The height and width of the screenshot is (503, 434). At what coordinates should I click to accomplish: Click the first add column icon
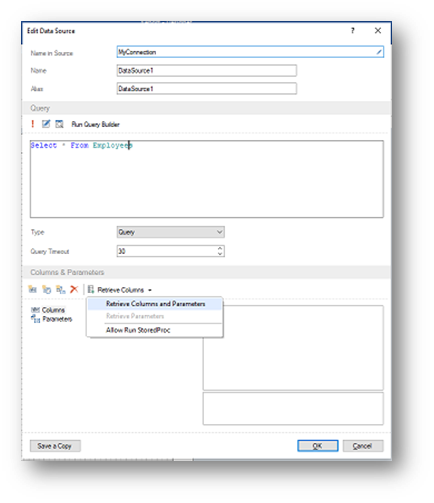pyautogui.click(x=33, y=289)
